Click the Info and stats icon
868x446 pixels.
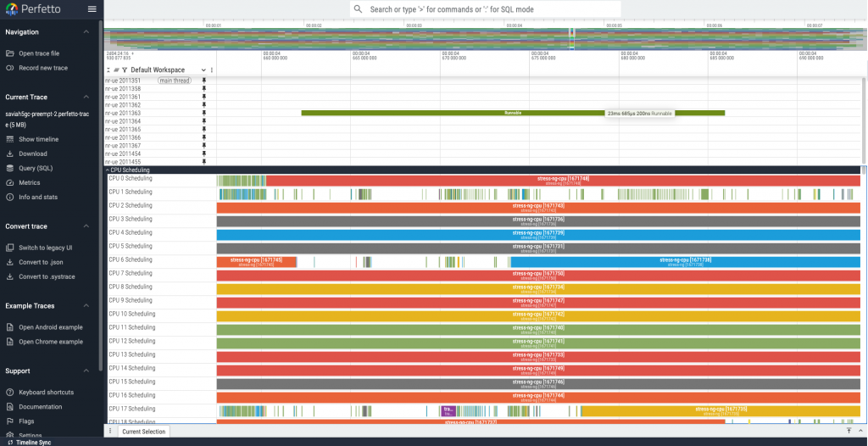pos(9,198)
